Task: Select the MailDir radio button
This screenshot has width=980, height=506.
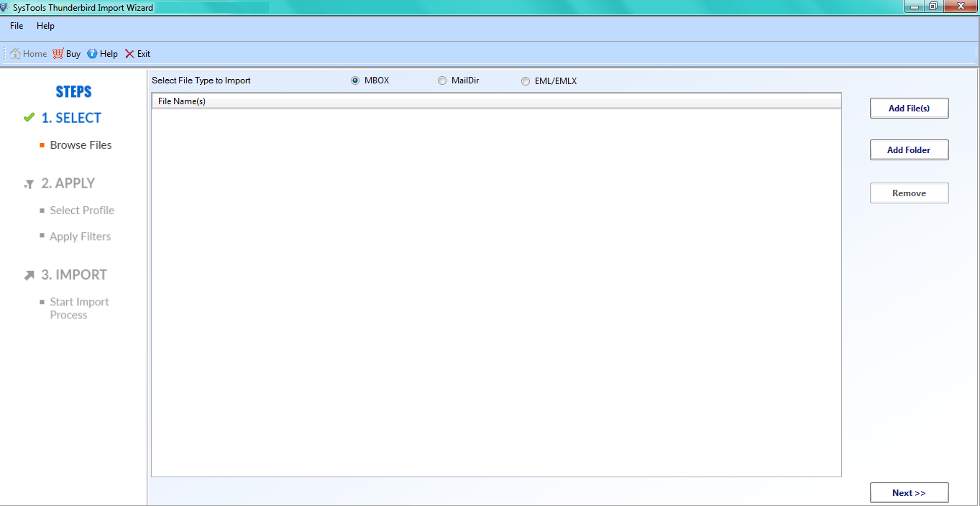Action: tap(442, 80)
